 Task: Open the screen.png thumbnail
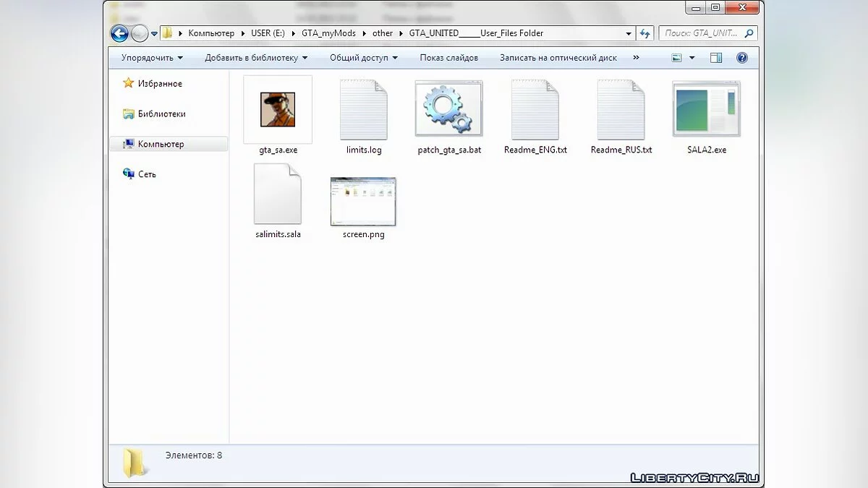tap(363, 201)
